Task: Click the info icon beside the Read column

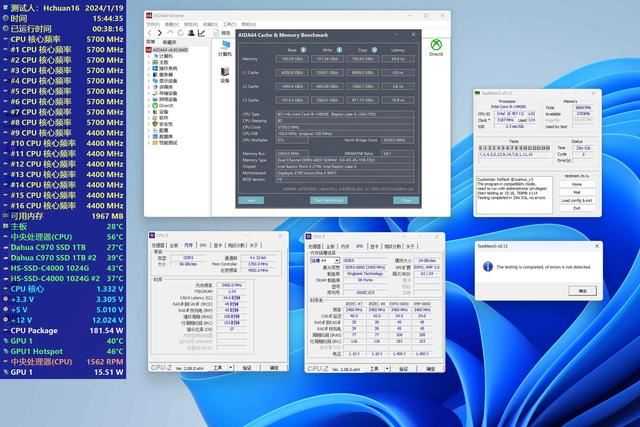Action: [303, 50]
